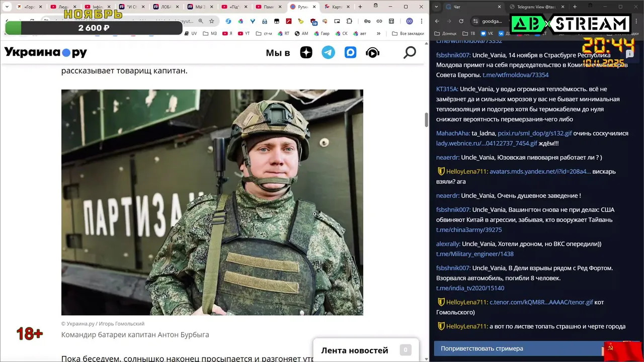Click username alexrally in chat
Image resolution: width=644 pixels, height=362 pixels.
click(x=448, y=244)
